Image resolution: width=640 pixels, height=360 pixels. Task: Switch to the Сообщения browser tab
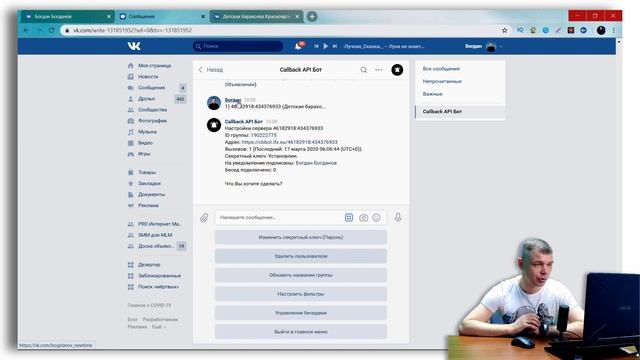coord(161,16)
